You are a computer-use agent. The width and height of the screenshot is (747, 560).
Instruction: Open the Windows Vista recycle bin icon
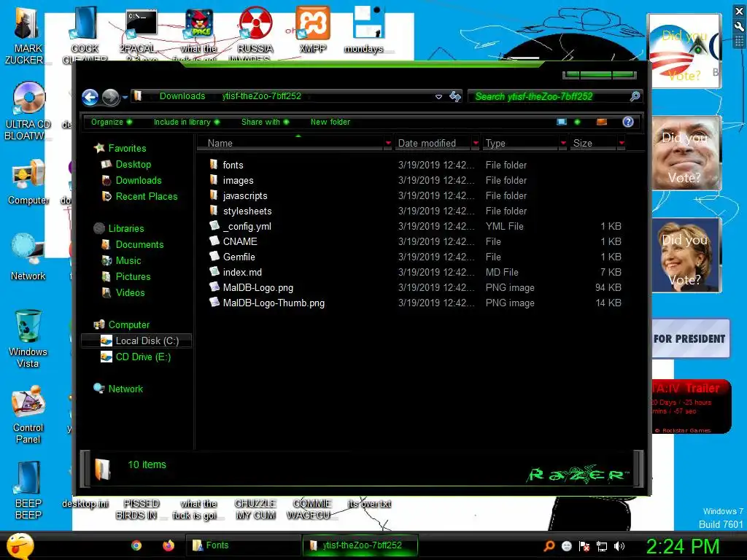click(x=28, y=338)
